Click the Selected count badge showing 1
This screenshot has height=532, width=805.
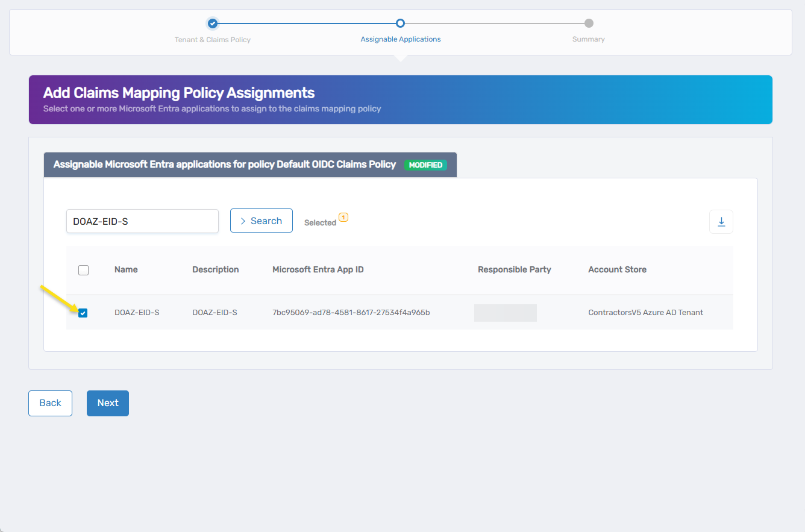[343, 218]
